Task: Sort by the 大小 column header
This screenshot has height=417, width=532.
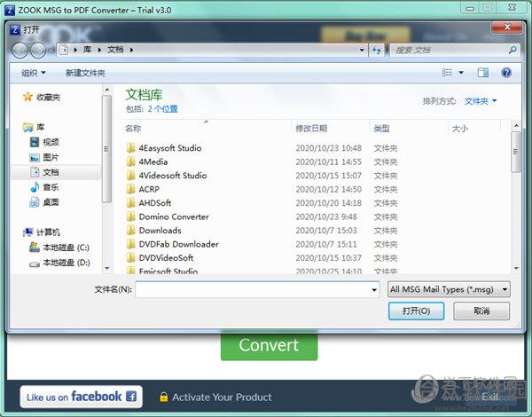Action: [460, 129]
